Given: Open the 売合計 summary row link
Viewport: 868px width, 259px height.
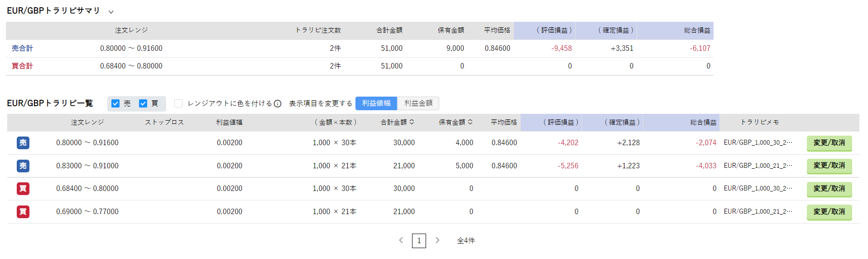Looking at the screenshot, I should click(22, 48).
